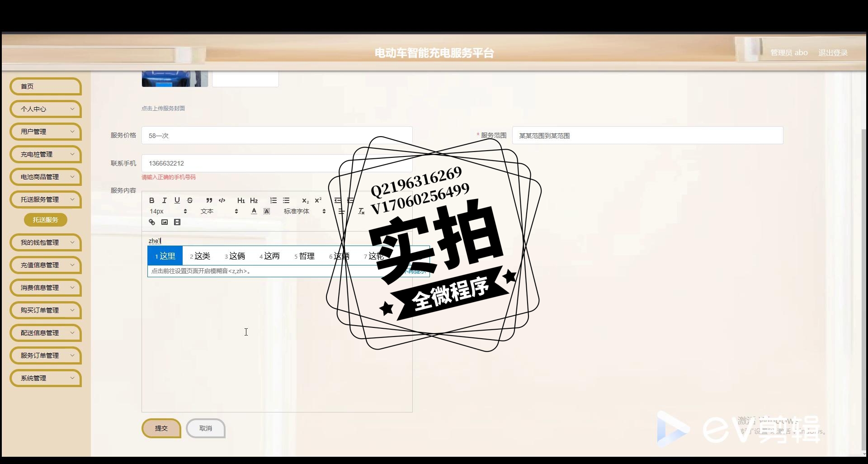Insert an image into the editor
868x464 pixels.
point(165,222)
